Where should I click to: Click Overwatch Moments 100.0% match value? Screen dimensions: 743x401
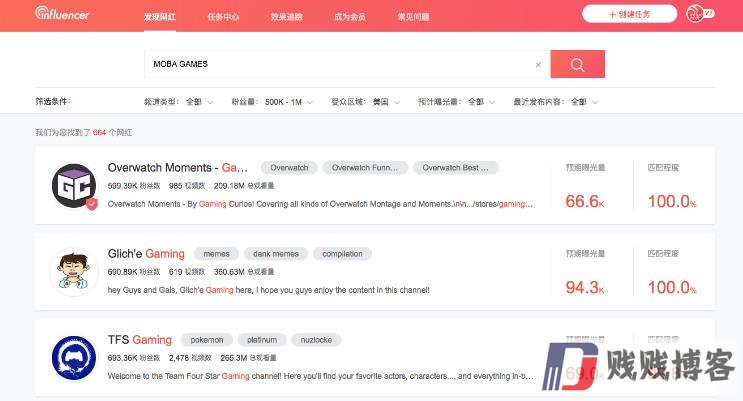coord(672,201)
